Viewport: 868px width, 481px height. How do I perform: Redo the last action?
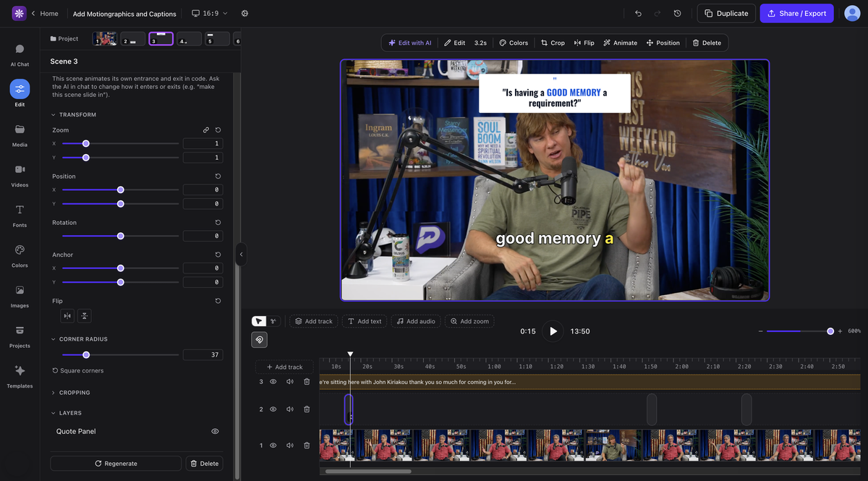[x=658, y=13]
